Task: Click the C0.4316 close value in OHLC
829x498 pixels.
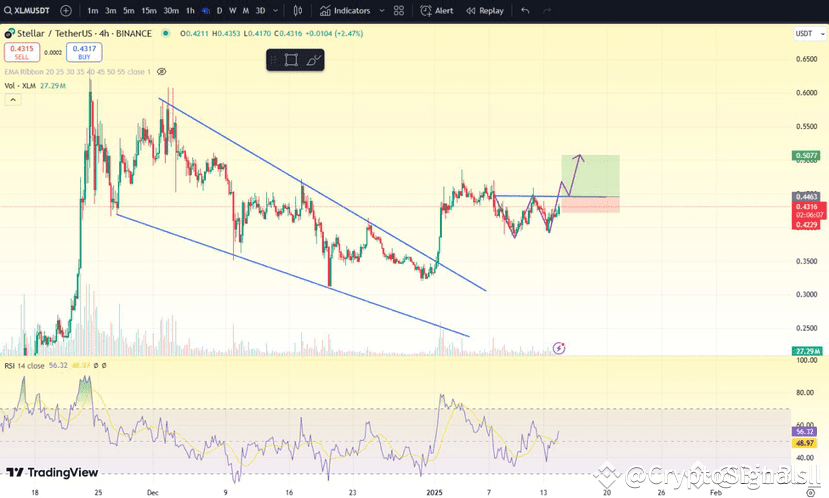Action: click(x=287, y=33)
